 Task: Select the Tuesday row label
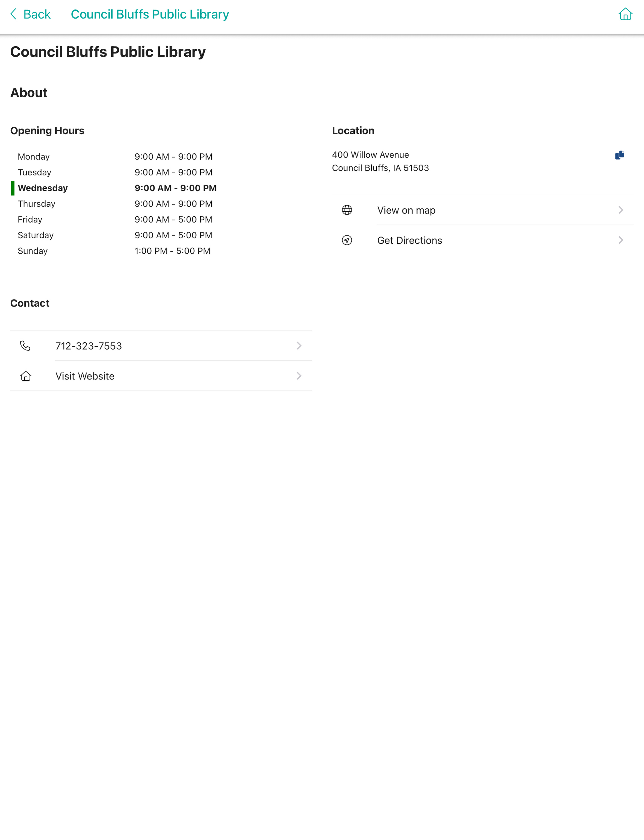(35, 173)
